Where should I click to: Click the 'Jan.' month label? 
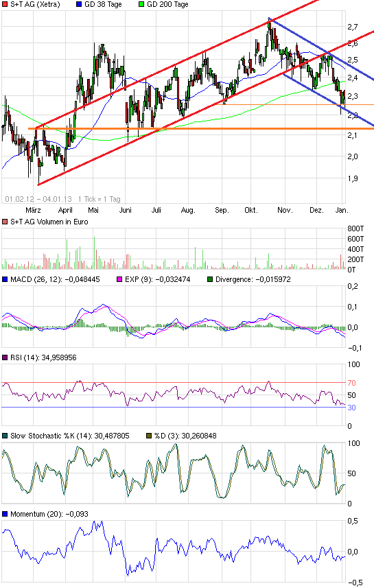pos(341,211)
